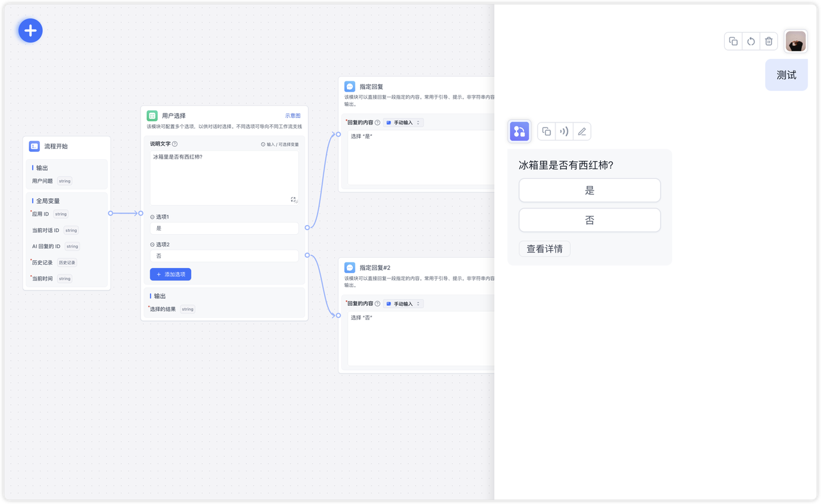Image resolution: width=821 pixels, height=504 pixels.
Task: Open 手动输入 dropdown in 指定回复 node
Action: click(x=403, y=122)
